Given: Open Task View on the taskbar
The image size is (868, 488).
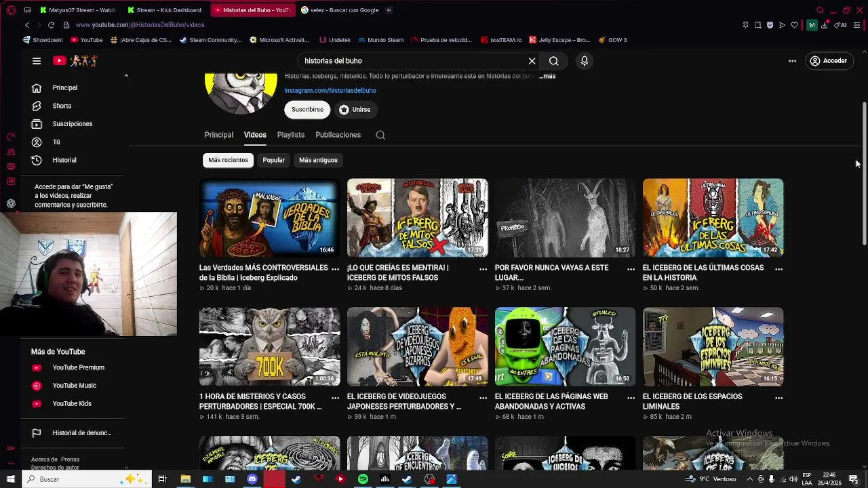Looking at the screenshot, I should (163, 479).
